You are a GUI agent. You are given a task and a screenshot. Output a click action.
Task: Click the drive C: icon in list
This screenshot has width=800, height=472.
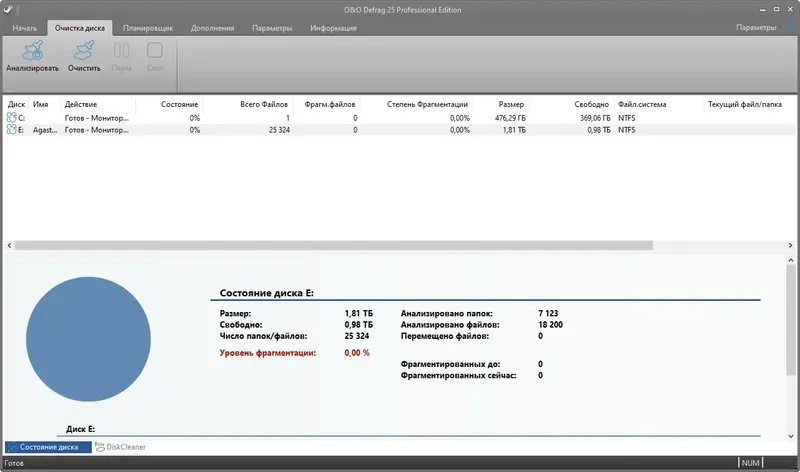coord(11,118)
